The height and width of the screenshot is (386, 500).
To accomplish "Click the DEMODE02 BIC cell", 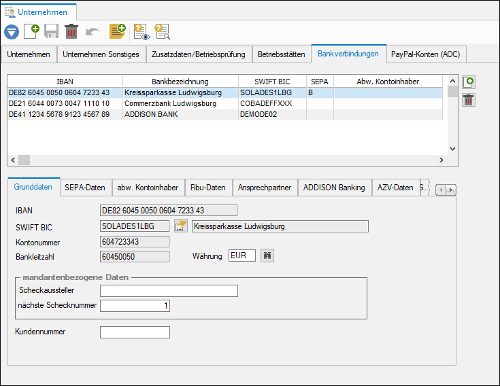I will (x=272, y=114).
